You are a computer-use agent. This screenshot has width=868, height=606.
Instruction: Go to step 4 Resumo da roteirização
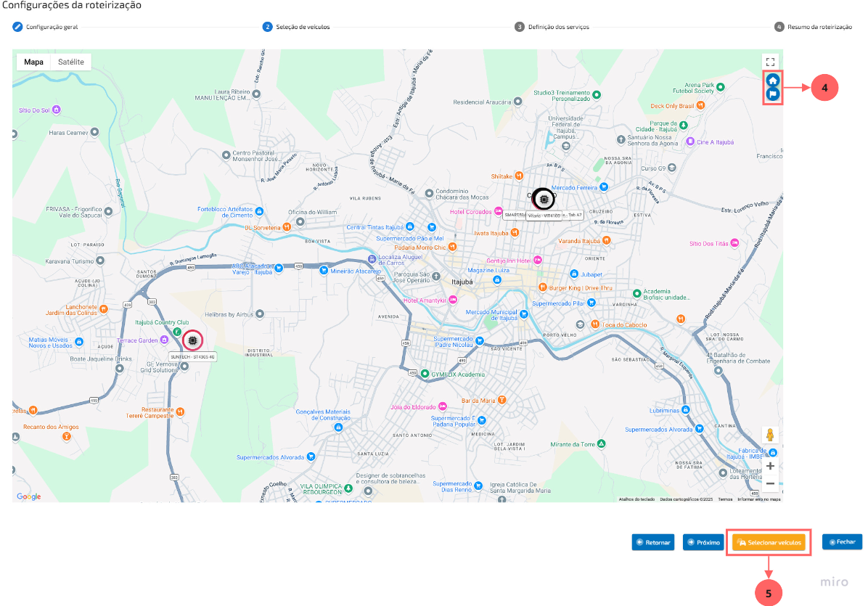[x=813, y=27]
